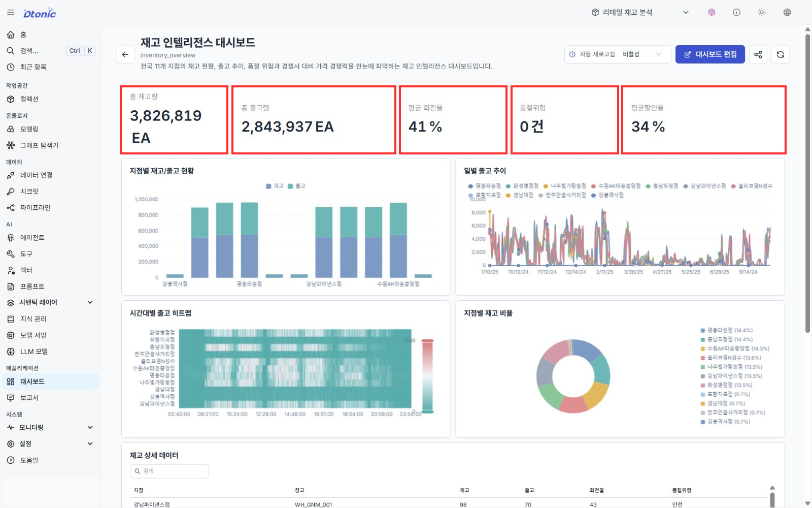Click the share dashboard icon
The height and width of the screenshot is (508, 812).
click(758, 54)
